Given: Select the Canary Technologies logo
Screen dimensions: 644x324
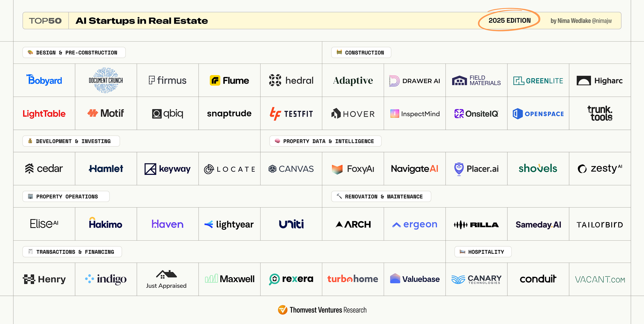Looking at the screenshot, I should 476,279.
